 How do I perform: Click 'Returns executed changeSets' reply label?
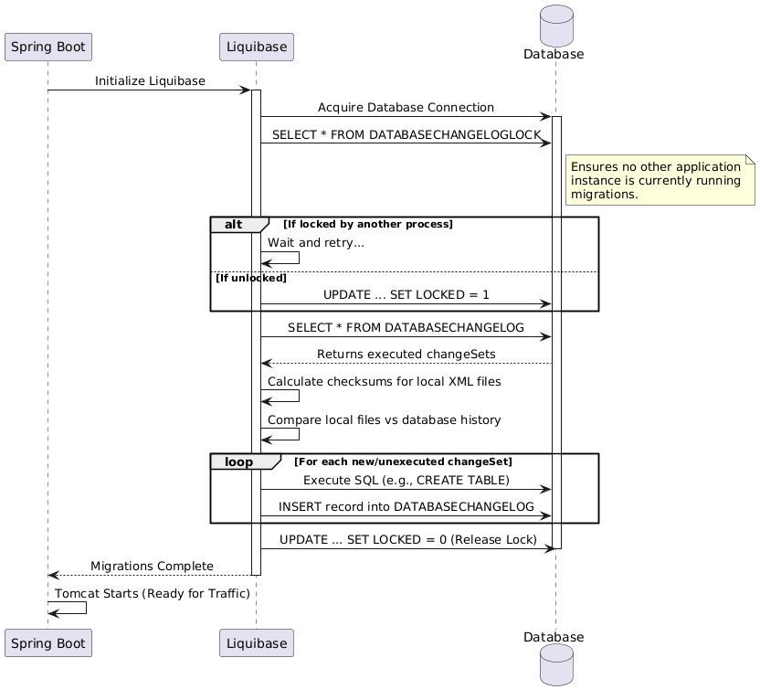tap(406, 355)
